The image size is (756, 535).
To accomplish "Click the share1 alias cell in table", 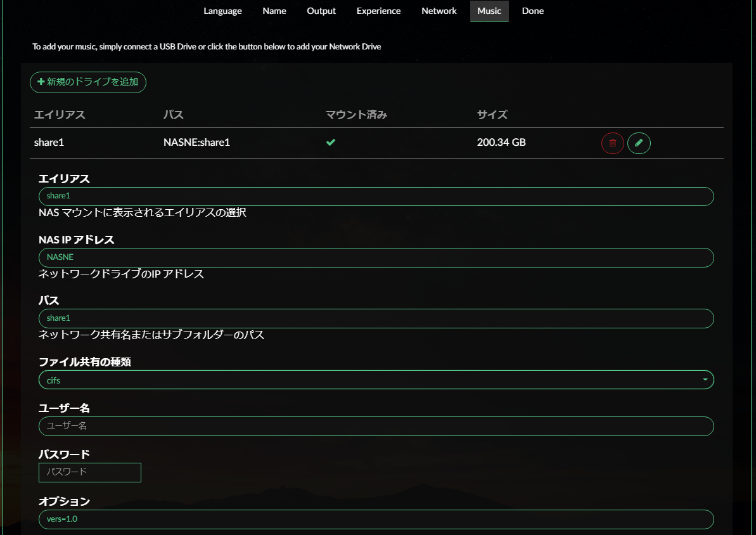I will pos(49,143).
